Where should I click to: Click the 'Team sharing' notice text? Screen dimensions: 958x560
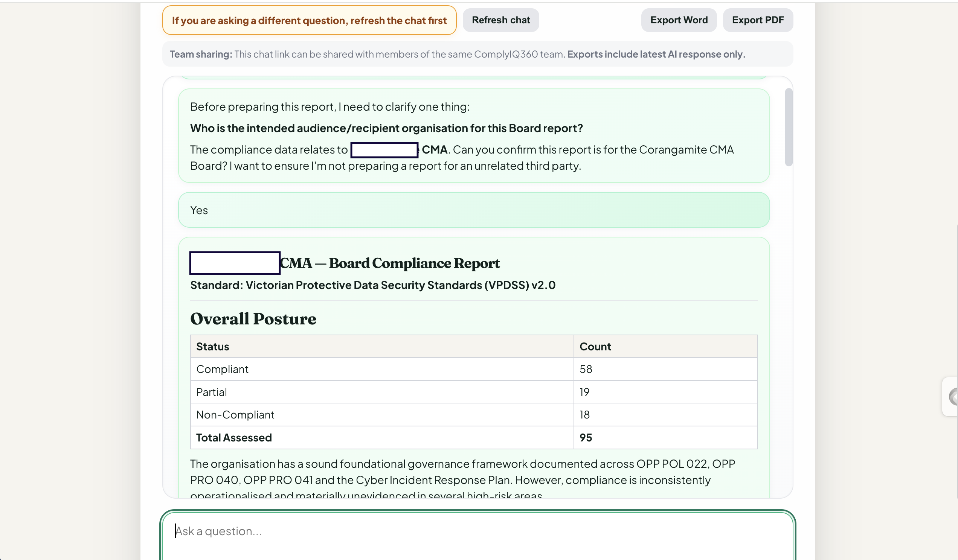click(457, 54)
